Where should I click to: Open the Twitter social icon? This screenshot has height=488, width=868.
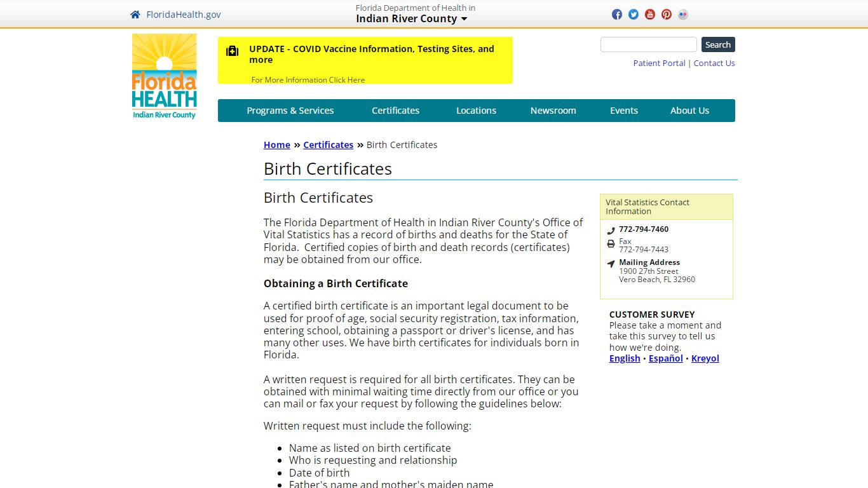[634, 15]
